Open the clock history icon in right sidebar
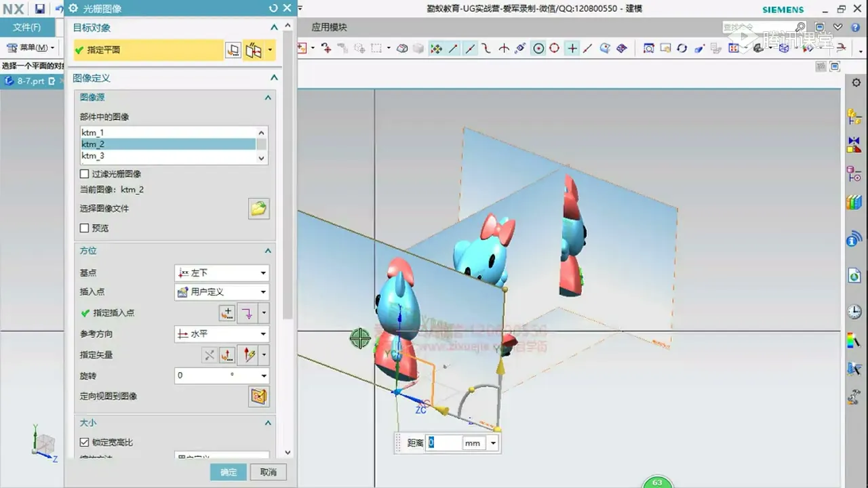Viewport: 868px width, 488px height. (x=854, y=312)
